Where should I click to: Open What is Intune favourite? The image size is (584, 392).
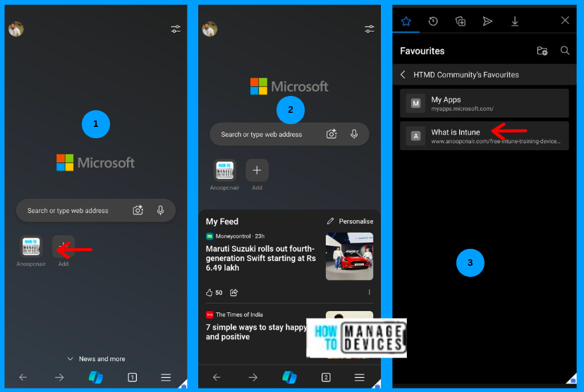point(484,136)
